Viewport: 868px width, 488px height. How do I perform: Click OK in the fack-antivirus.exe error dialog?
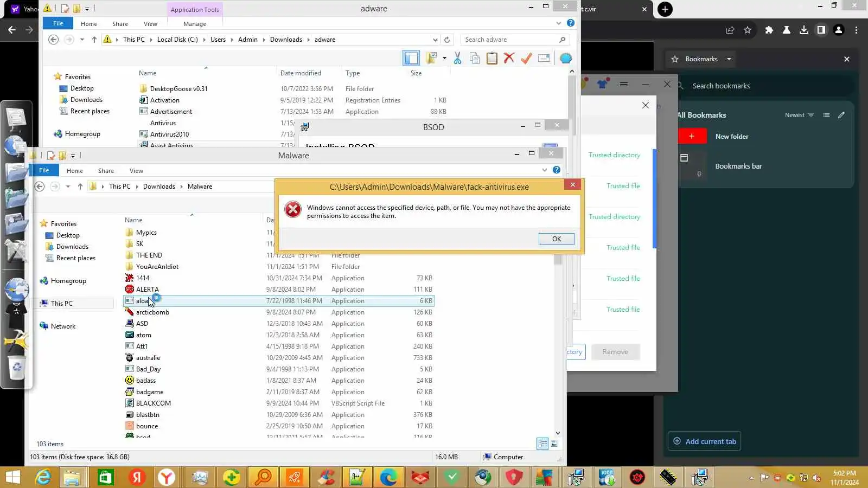click(x=556, y=239)
